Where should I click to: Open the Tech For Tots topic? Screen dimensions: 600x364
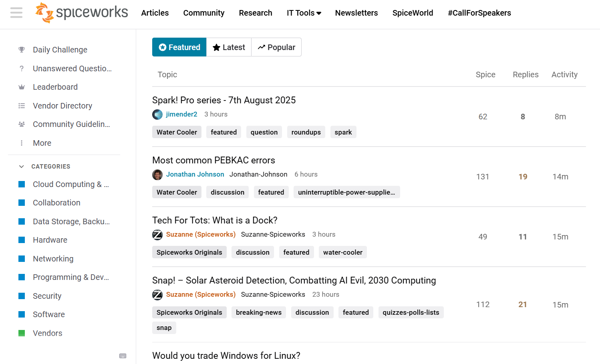pyautogui.click(x=215, y=220)
